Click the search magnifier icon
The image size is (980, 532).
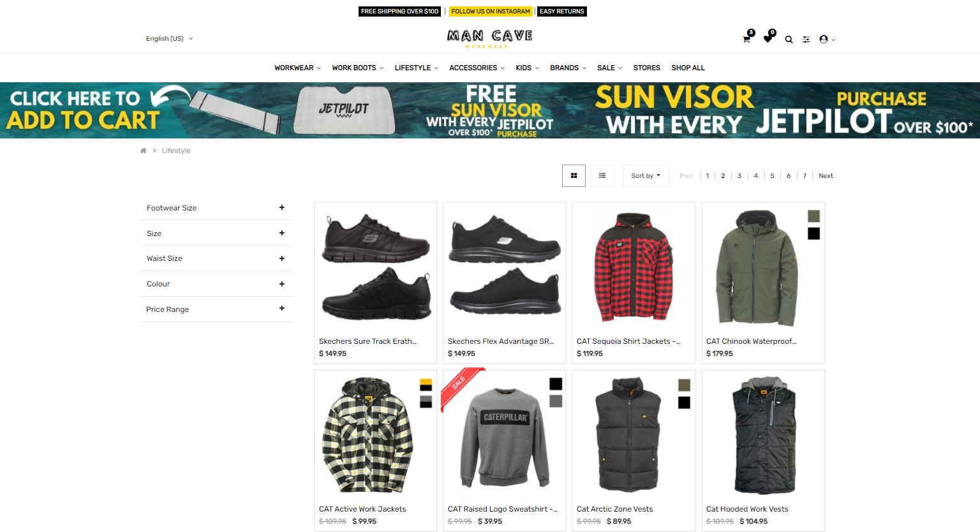(789, 40)
